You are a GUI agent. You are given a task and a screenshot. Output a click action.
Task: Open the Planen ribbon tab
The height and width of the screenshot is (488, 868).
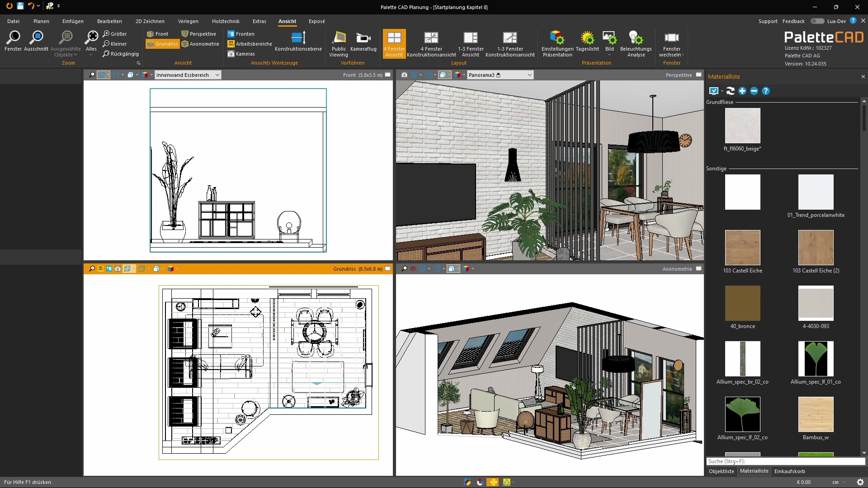(41, 21)
